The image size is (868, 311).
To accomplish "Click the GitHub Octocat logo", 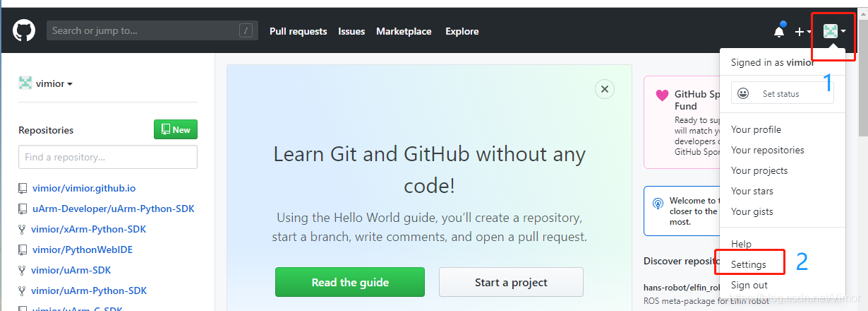I will coord(24,30).
